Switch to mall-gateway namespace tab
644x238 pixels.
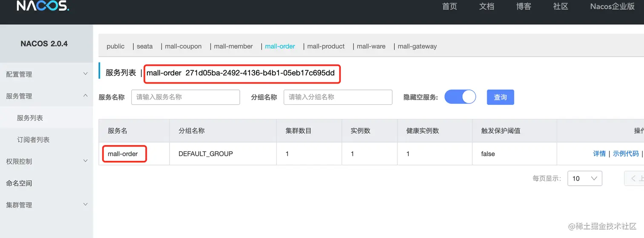pyautogui.click(x=417, y=46)
